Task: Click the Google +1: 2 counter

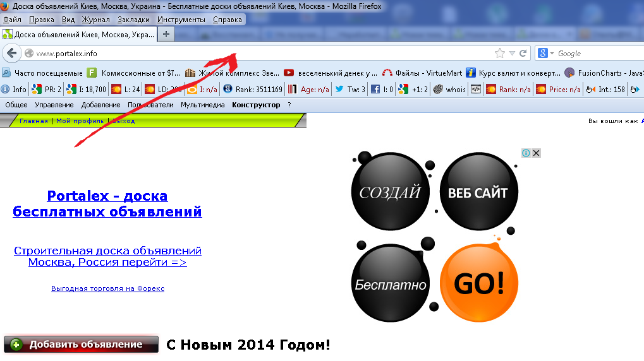Action: pyautogui.click(x=413, y=89)
